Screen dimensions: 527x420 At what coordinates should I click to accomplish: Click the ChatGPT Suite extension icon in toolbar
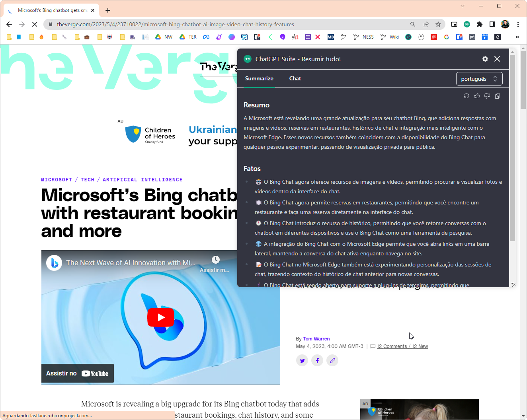pos(467,24)
